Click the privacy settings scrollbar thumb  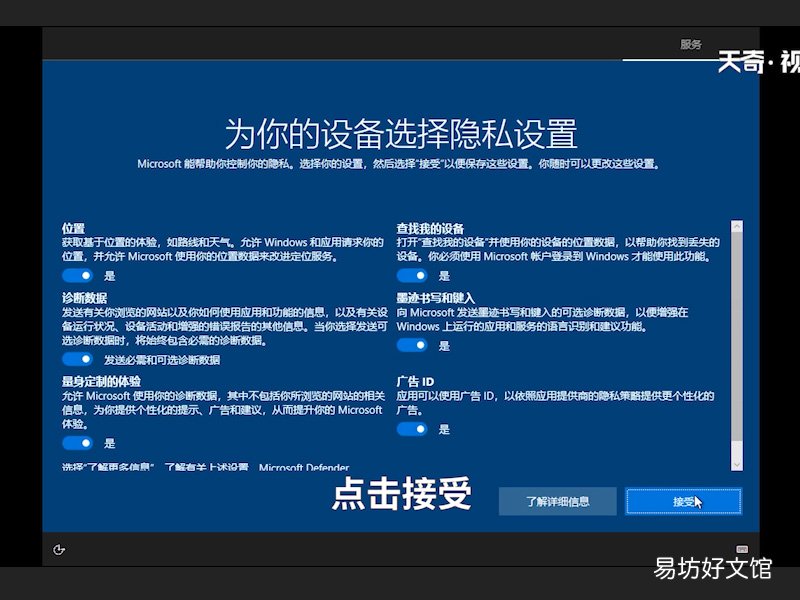[x=737, y=337]
